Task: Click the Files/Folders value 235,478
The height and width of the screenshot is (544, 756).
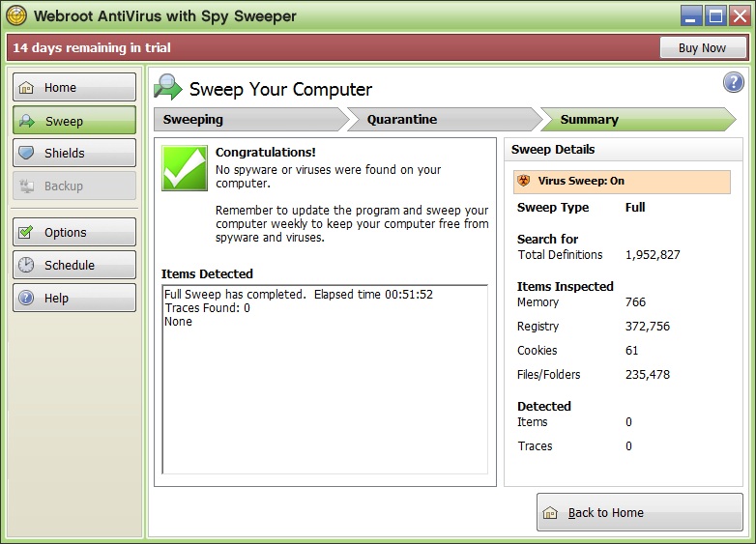Action: click(648, 374)
